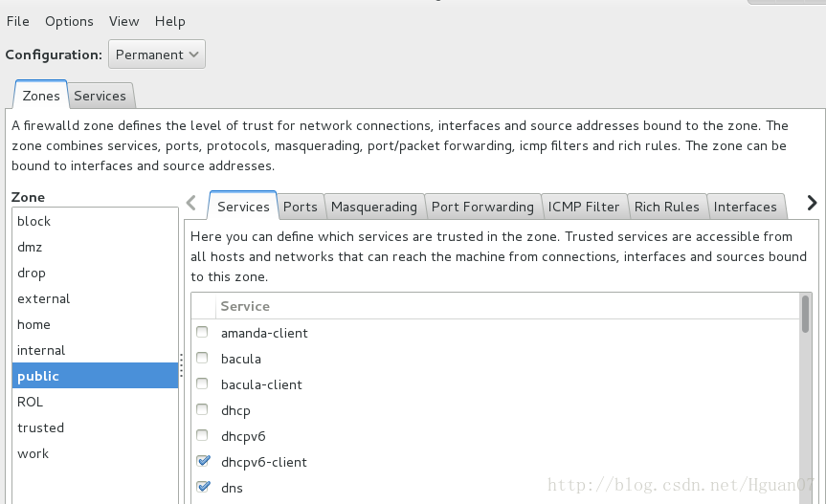Click the bacula-client service name
826x504 pixels.
(x=261, y=384)
